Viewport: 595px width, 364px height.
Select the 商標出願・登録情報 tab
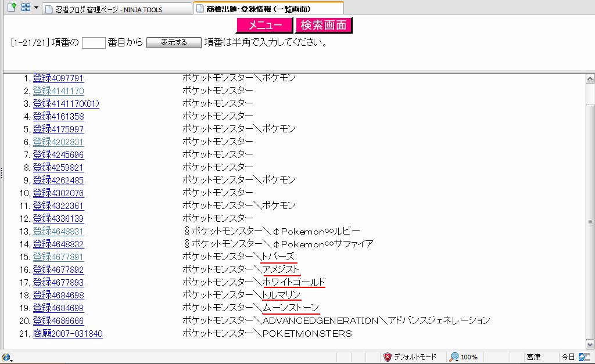[x=268, y=8]
